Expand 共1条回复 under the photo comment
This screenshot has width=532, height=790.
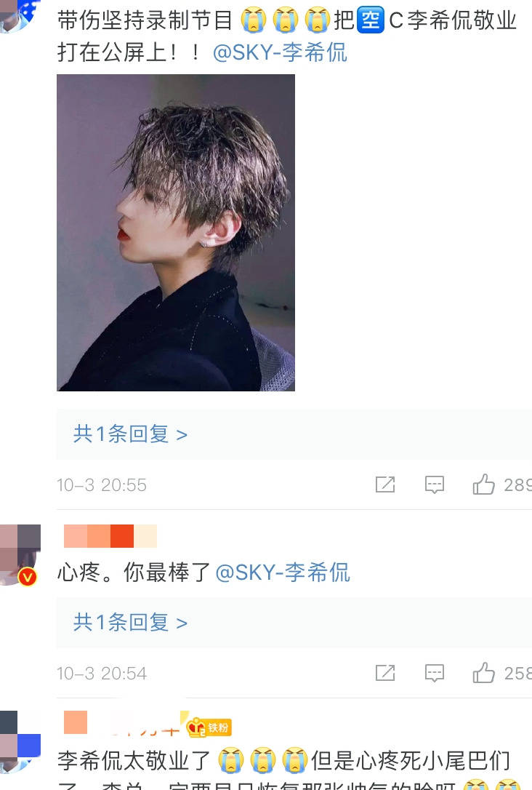(x=130, y=434)
